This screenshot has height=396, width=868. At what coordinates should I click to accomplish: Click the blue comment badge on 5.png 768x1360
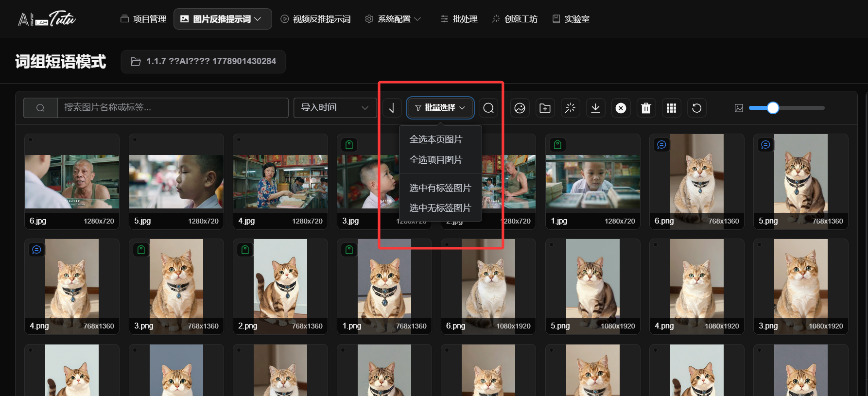pos(765,144)
